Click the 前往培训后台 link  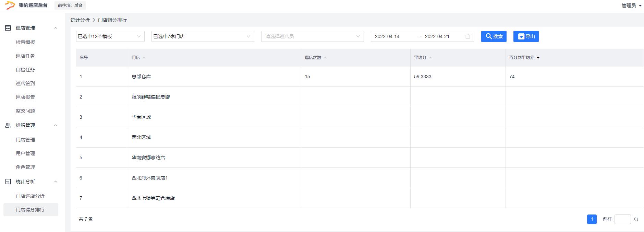point(70,5)
